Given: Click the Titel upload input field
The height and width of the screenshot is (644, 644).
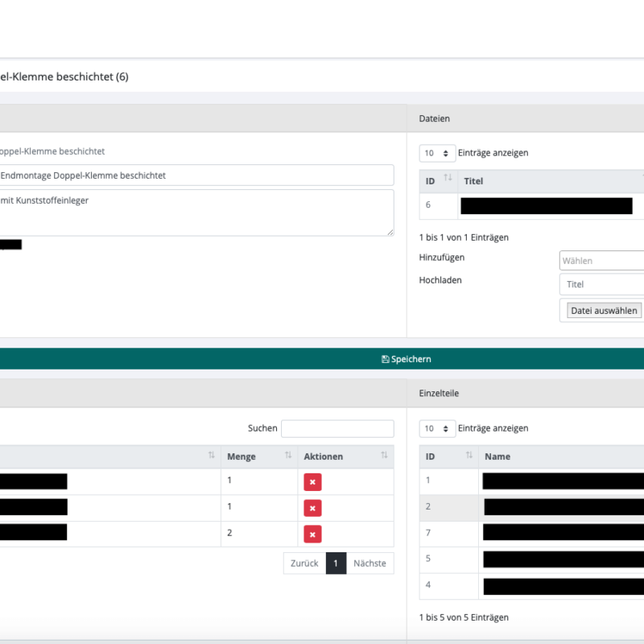Looking at the screenshot, I should point(601,284).
